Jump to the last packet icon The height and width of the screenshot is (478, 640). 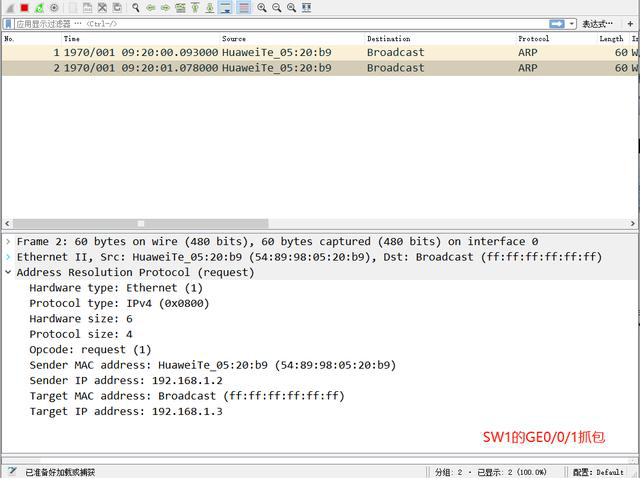pyautogui.click(x=209, y=7)
